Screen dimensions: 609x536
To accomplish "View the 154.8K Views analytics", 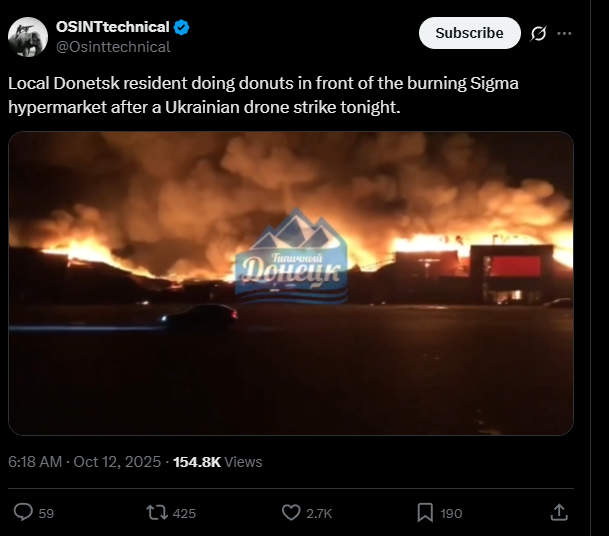I will pos(218,462).
